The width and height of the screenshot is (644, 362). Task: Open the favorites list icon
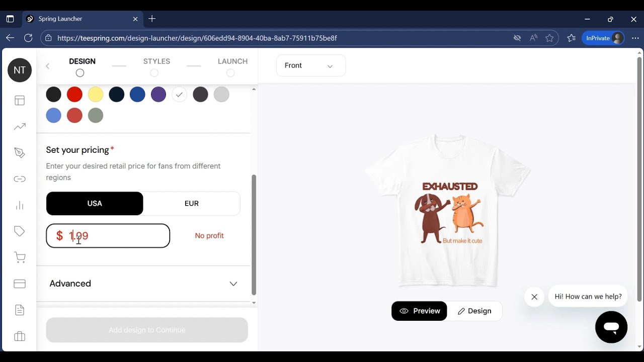[571, 38]
